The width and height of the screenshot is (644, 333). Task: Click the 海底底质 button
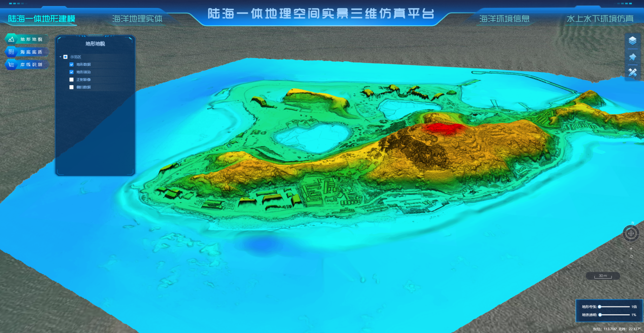[x=26, y=52]
